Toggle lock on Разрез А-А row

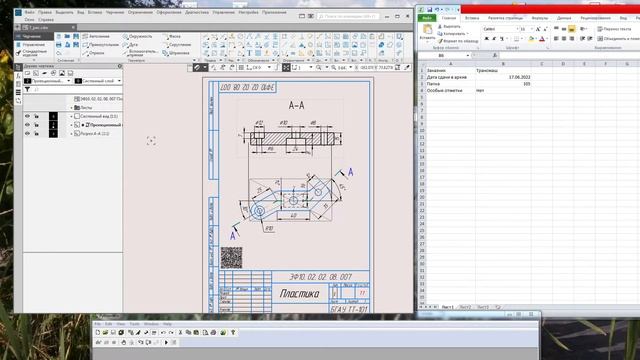[36, 133]
